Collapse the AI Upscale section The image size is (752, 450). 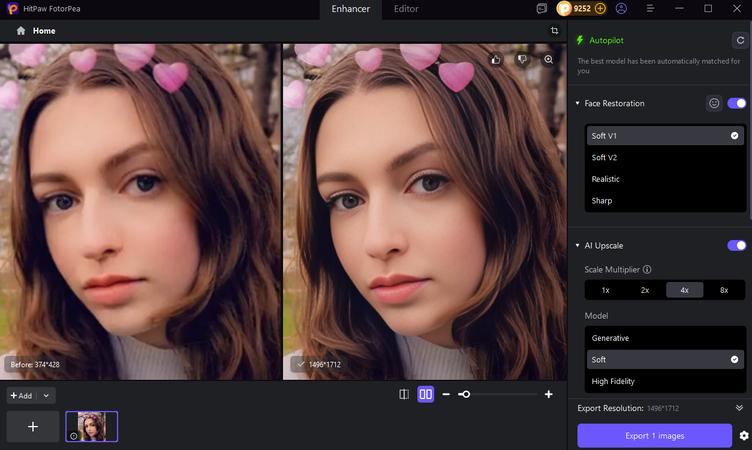[577, 246]
